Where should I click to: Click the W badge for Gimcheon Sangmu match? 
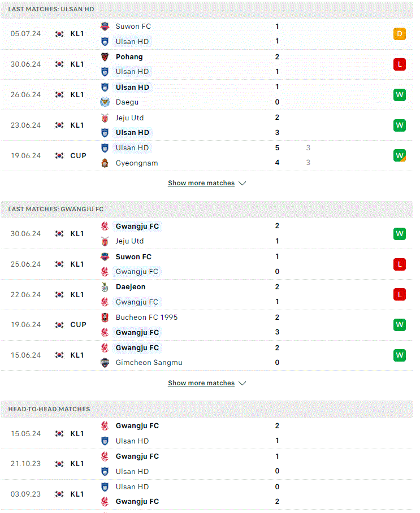point(400,355)
